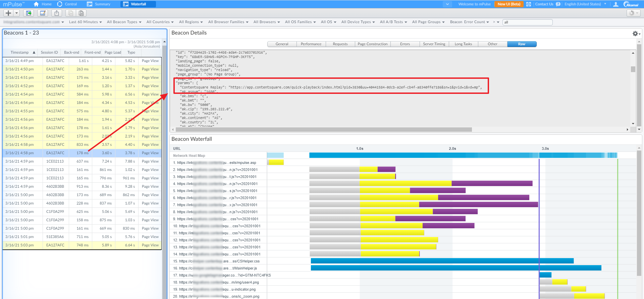
Task: Click the edit dashboard pencil icon
Action: [43, 13]
